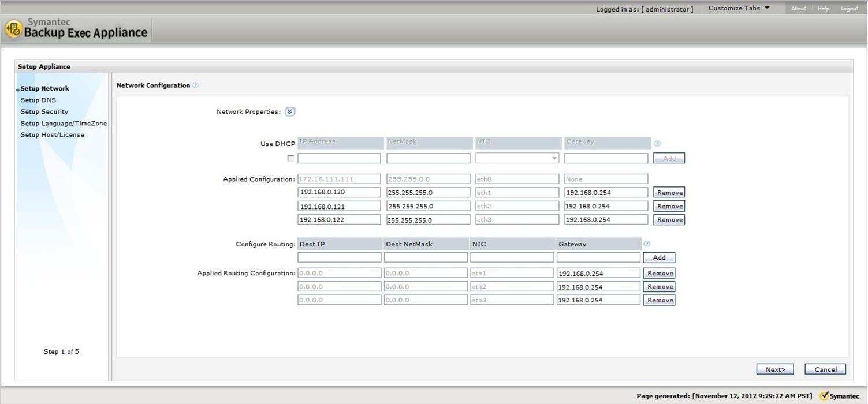The width and height of the screenshot is (868, 404).
Task: Click the About link
Action: [799, 9]
